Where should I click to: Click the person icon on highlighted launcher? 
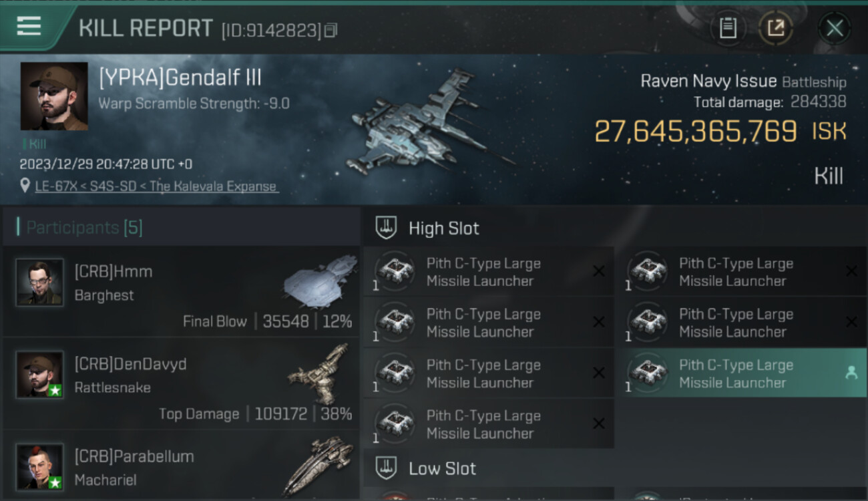[x=851, y=373]
